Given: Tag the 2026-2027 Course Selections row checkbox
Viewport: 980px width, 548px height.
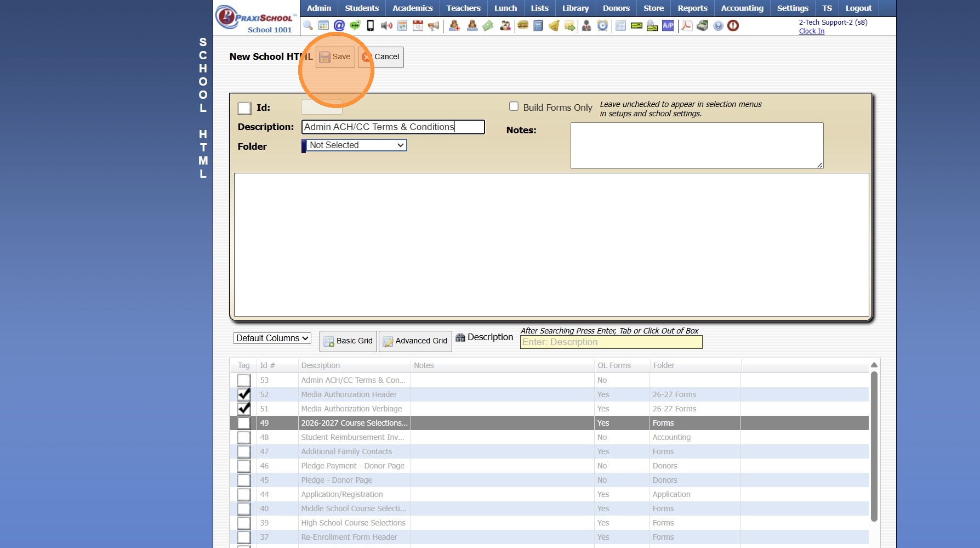Looking at the screenshot, I should point(244,423).
